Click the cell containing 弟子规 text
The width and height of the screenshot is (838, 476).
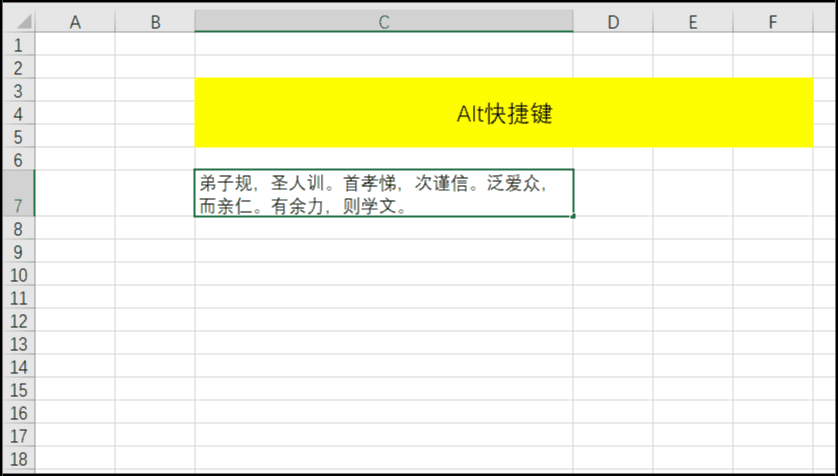384,194
